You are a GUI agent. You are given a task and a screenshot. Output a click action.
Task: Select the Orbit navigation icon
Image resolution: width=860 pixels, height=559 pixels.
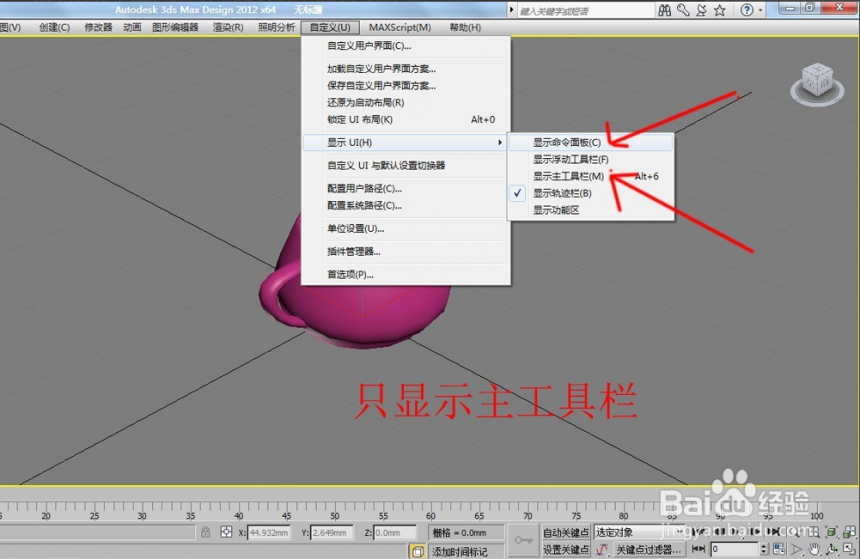831,549
